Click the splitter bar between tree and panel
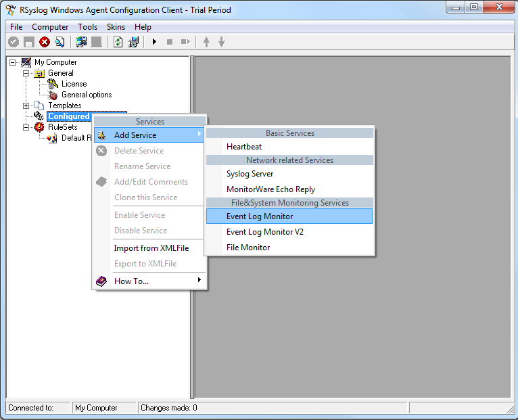518x420 pixels. (x=192, y=227)
